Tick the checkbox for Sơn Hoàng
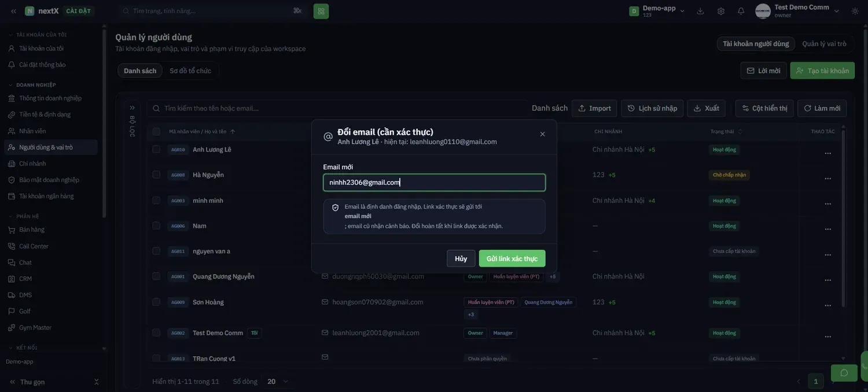This screenshot has height=392, width=868. click(x=156, y=302)
